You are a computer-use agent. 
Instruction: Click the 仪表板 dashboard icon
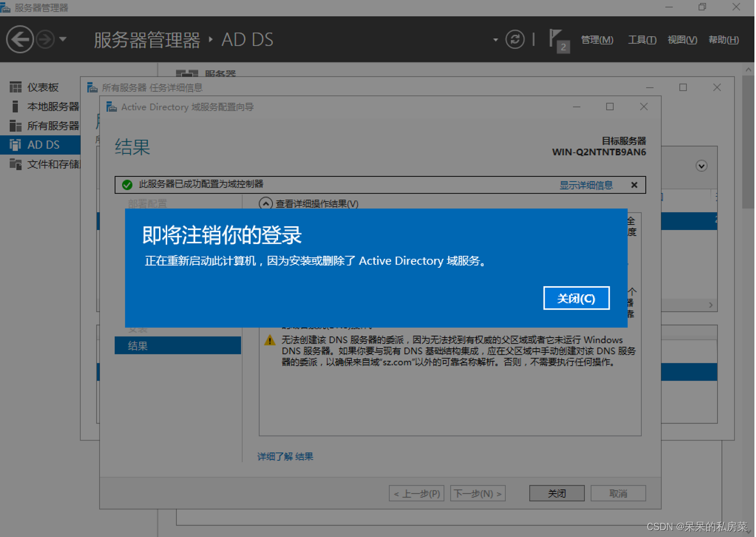[16, 87]
